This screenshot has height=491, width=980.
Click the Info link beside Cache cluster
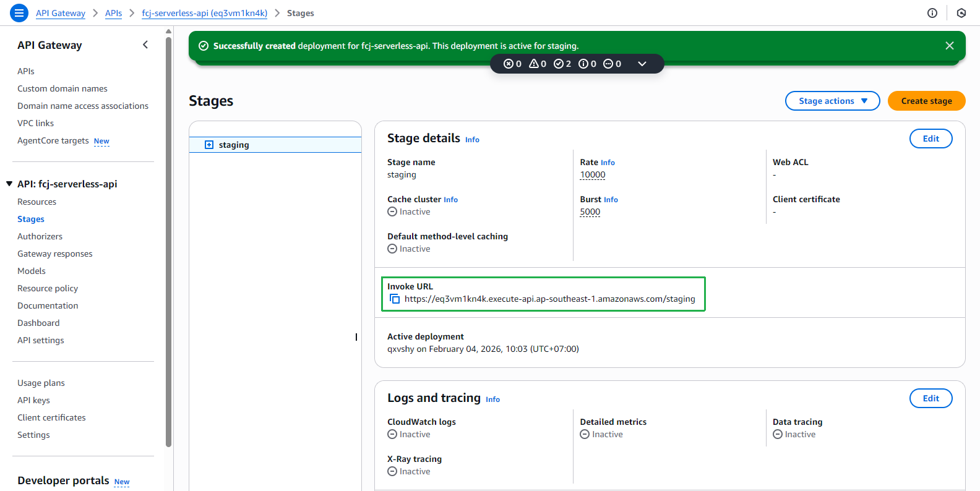(x=450, y=200)
